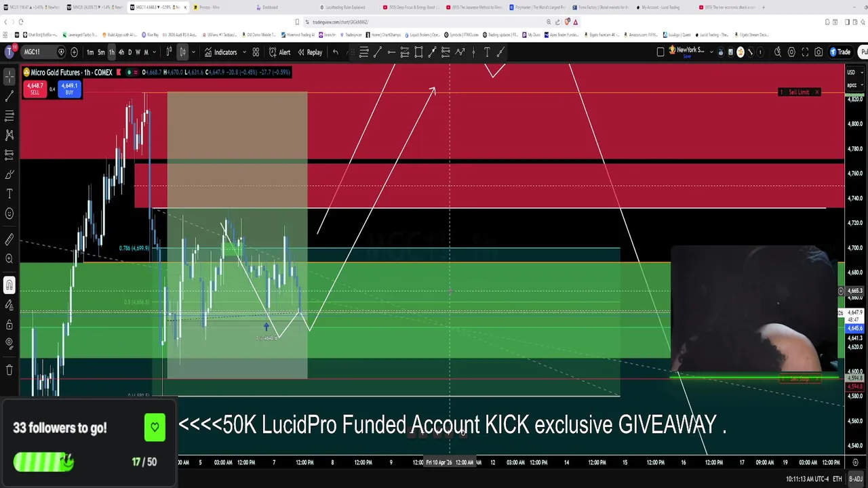Select the zoom in tool
868x488 pixels.
9,259
